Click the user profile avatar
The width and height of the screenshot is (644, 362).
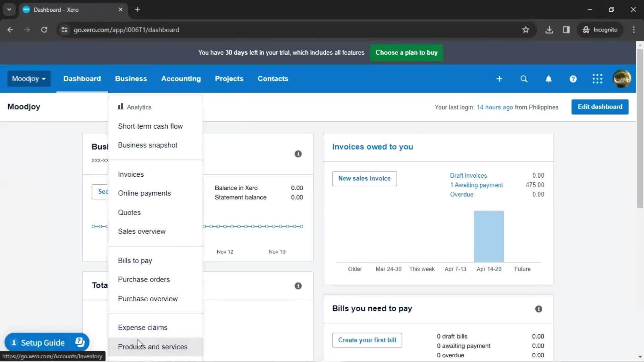point(622,79)
